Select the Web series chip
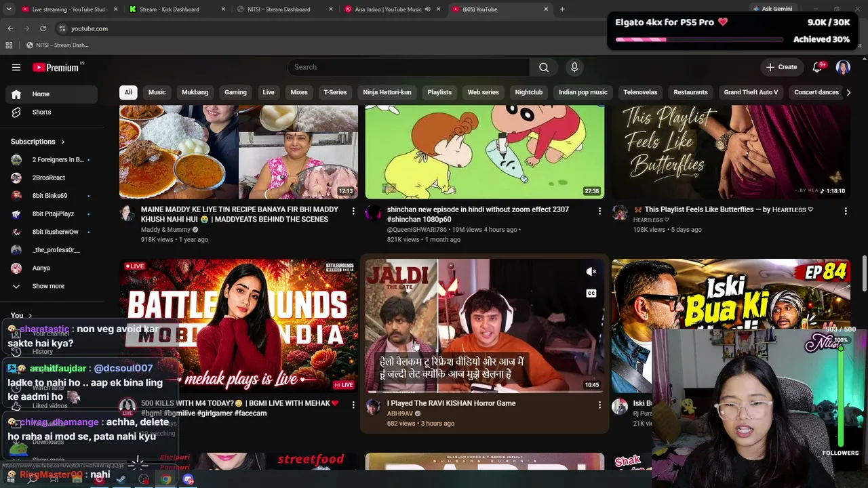The image size is (868, 488). point(484,92)
